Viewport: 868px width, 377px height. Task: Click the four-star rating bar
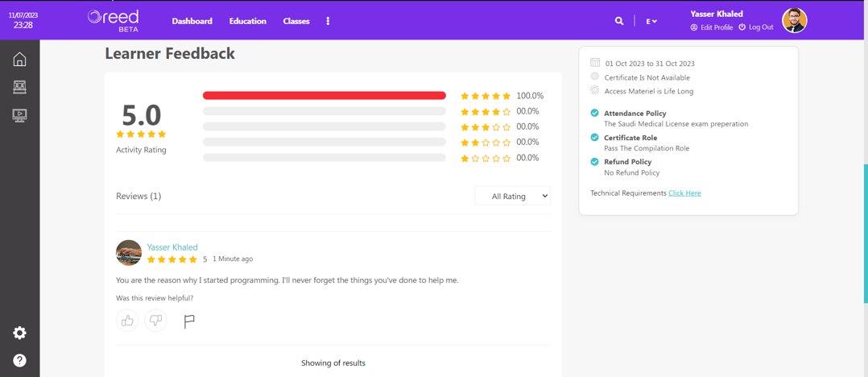(x=324, y=110)
